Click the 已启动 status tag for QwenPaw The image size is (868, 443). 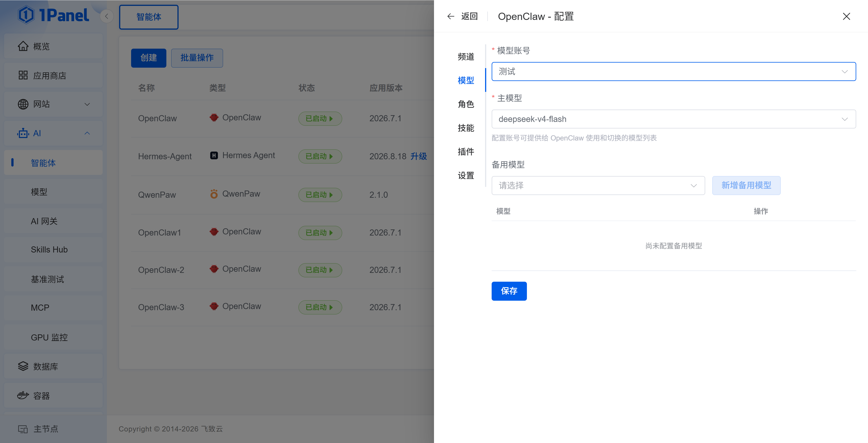(x=320, y=195)
